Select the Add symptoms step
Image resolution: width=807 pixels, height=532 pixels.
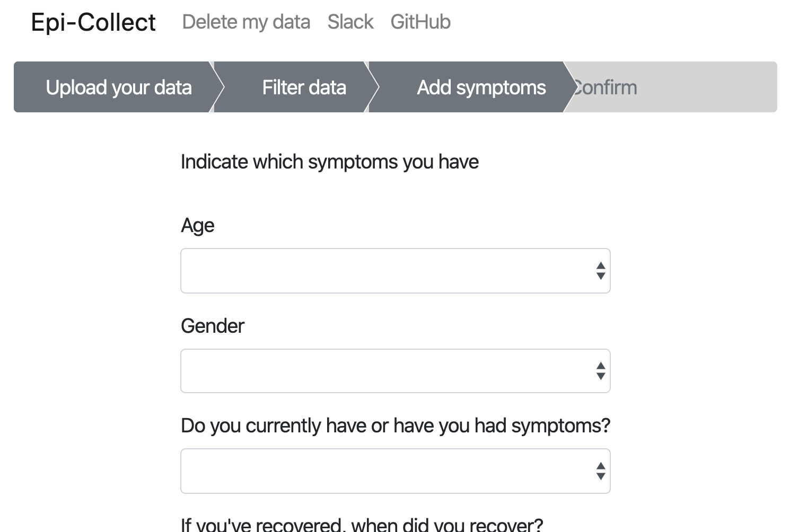pos(481,87)
